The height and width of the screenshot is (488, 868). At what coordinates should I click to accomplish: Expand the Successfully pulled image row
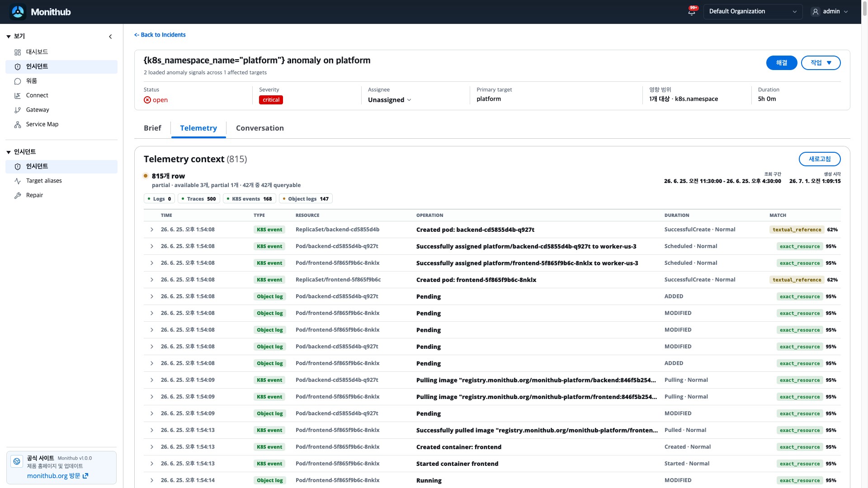pos(152,430)
